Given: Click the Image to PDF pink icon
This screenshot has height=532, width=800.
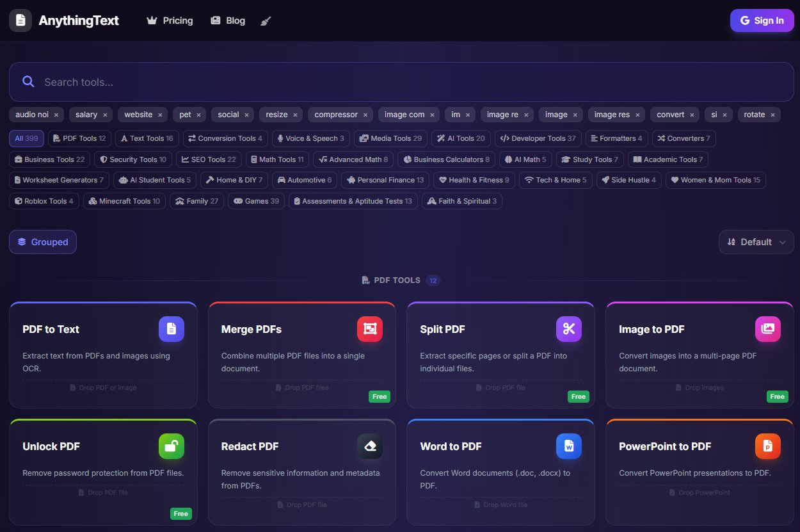Looking at the screenshot, I should (x=767, y=329).
